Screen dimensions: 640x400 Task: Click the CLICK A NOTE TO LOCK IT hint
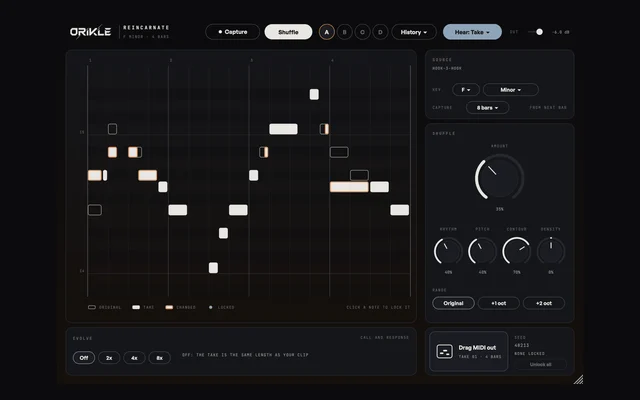pyautogui.click(x=378, y=307)
